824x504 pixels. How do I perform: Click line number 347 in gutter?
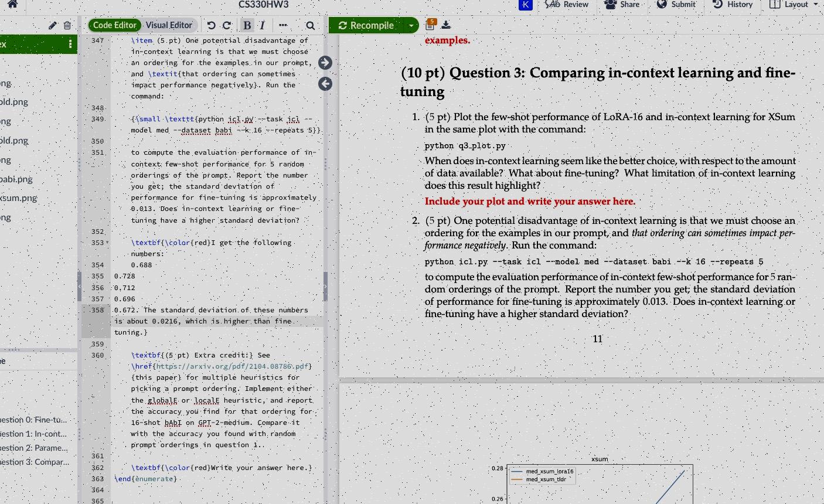point(97,40)
